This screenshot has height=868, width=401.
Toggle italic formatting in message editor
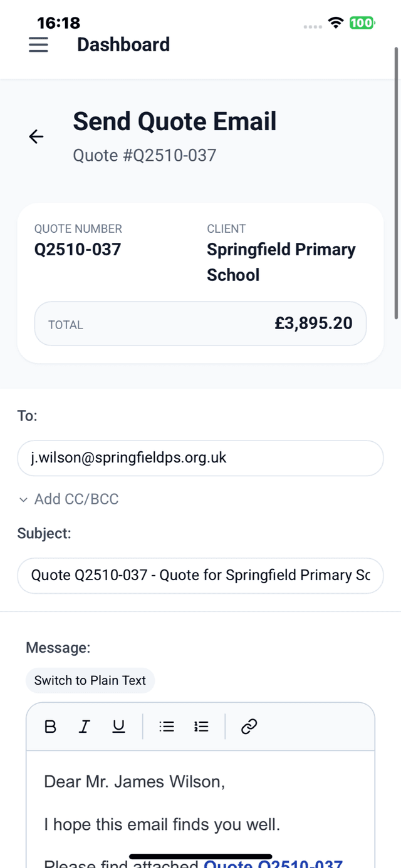[x=85, y=727]
